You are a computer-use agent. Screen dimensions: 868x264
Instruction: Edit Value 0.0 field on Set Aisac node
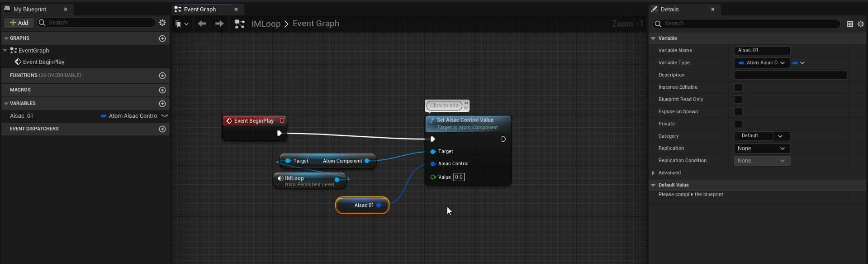coord(459,177)
